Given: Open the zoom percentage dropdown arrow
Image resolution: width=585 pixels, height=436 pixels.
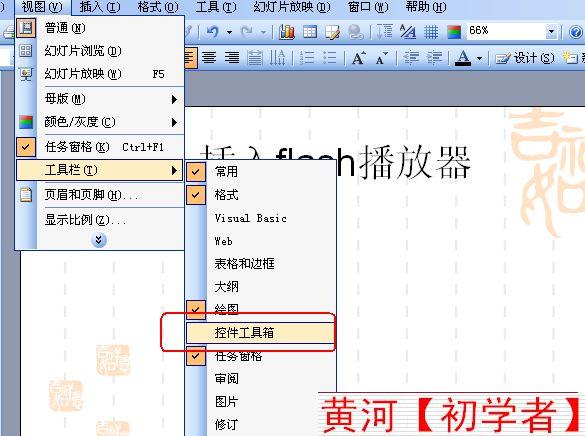Looking at the screenshot, I should point(551,32).
